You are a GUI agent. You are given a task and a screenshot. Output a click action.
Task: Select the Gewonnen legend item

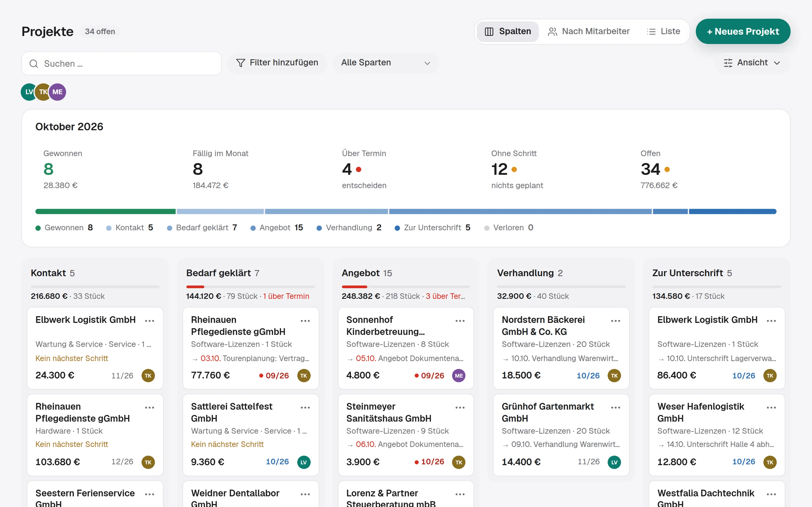64,228
